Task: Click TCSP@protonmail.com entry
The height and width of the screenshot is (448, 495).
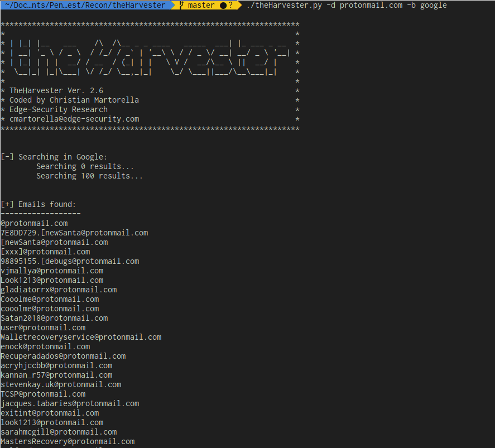Action: click(43, 394)
